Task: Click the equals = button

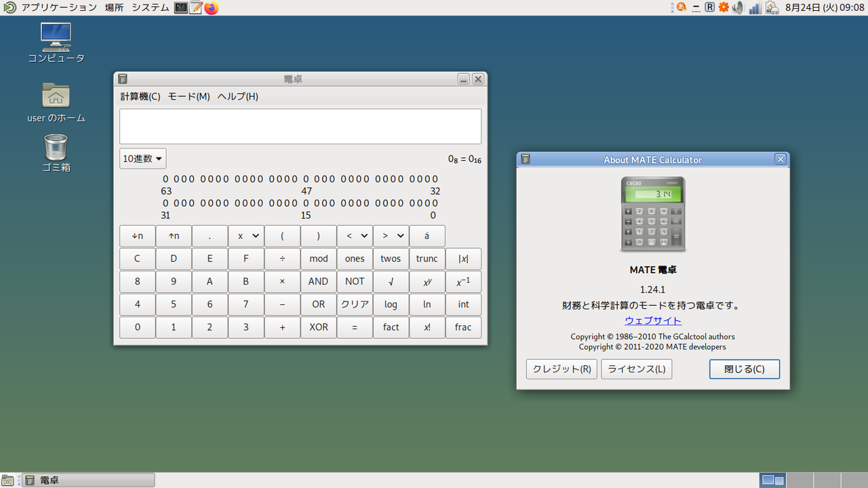Action: [355, 327]
